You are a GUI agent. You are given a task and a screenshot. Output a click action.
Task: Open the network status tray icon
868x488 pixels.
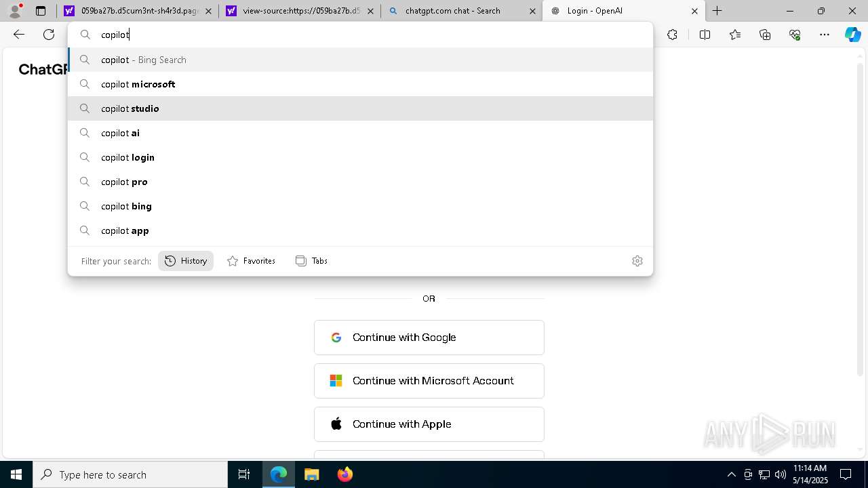[764, 474]
